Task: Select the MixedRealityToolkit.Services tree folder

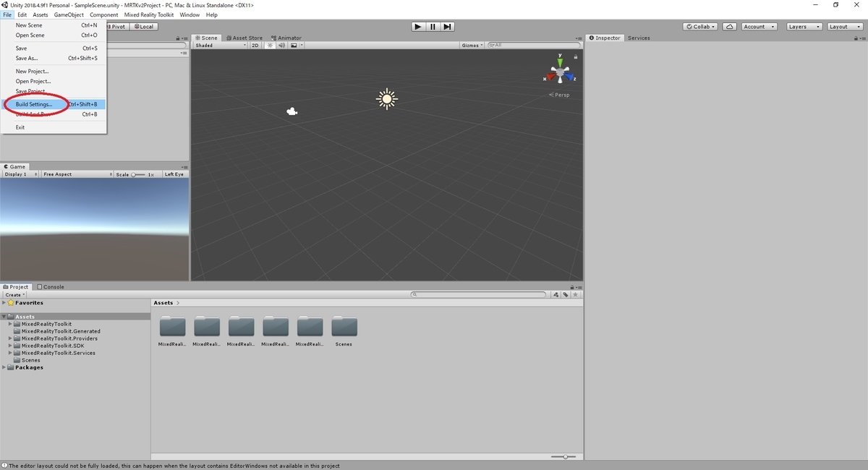Action: point(54,353)
